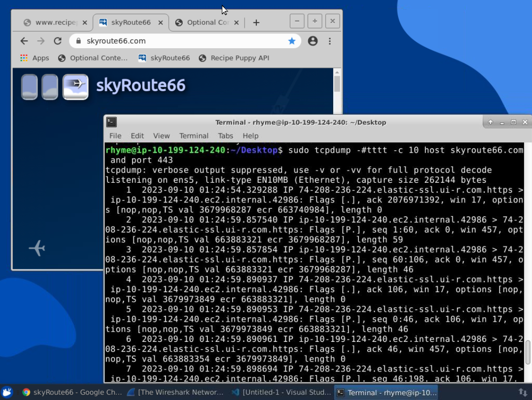Minimize the Chrome window
The width and height of the screenshot is (532, 400).
click(x=297, y=21)
